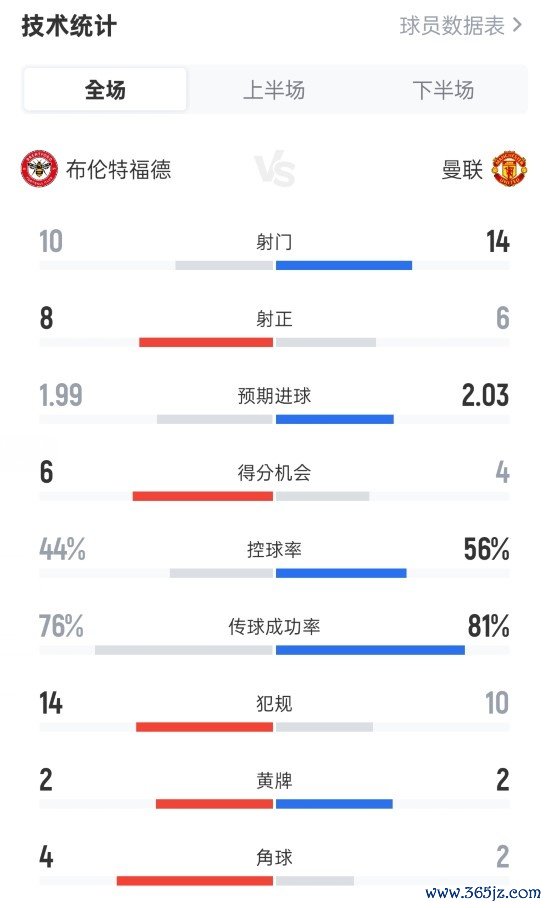Click the red 射正 bar for 布伦特福德
The width and height of the screenshot is (548, 908).
click(x=206, y=342)
